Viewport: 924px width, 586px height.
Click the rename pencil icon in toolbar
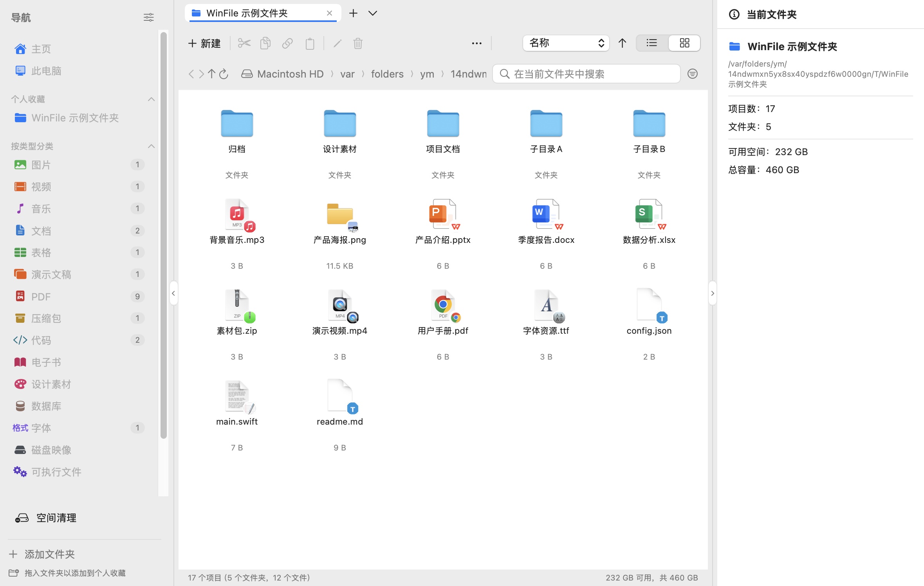[x=337, y=43]
